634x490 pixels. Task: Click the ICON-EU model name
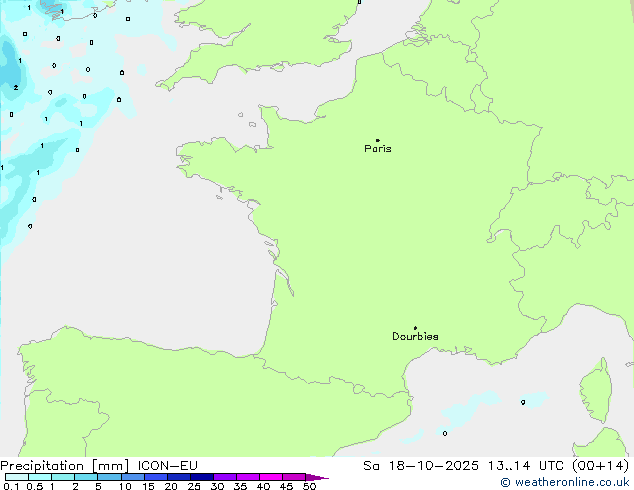167,465
